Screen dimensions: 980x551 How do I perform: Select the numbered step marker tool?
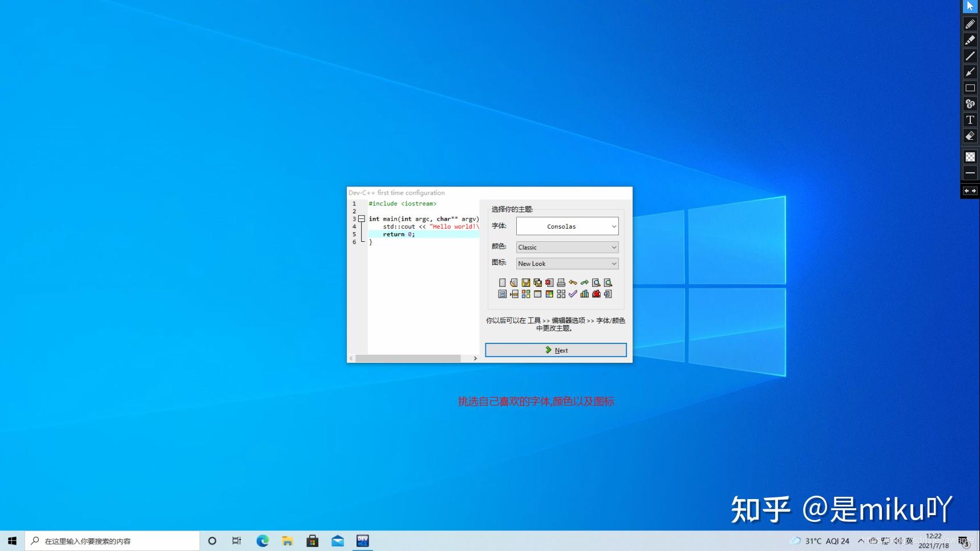coord(970,104)
